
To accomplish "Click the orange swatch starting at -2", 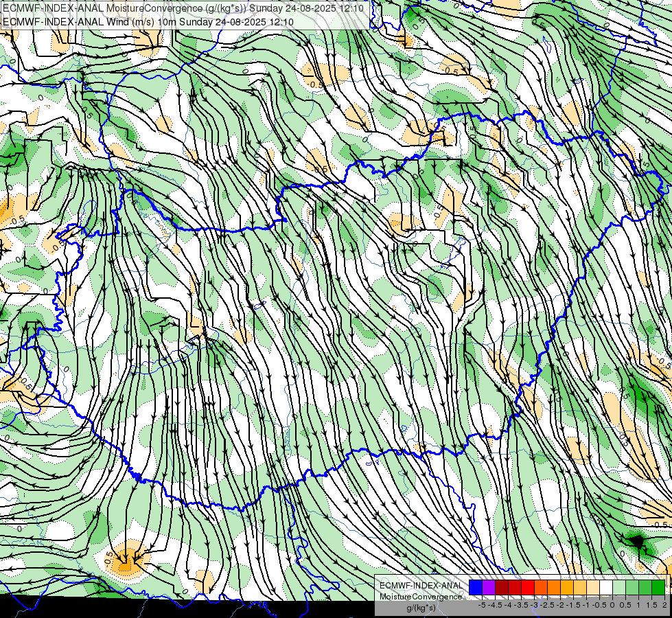I will pos(554,587).
